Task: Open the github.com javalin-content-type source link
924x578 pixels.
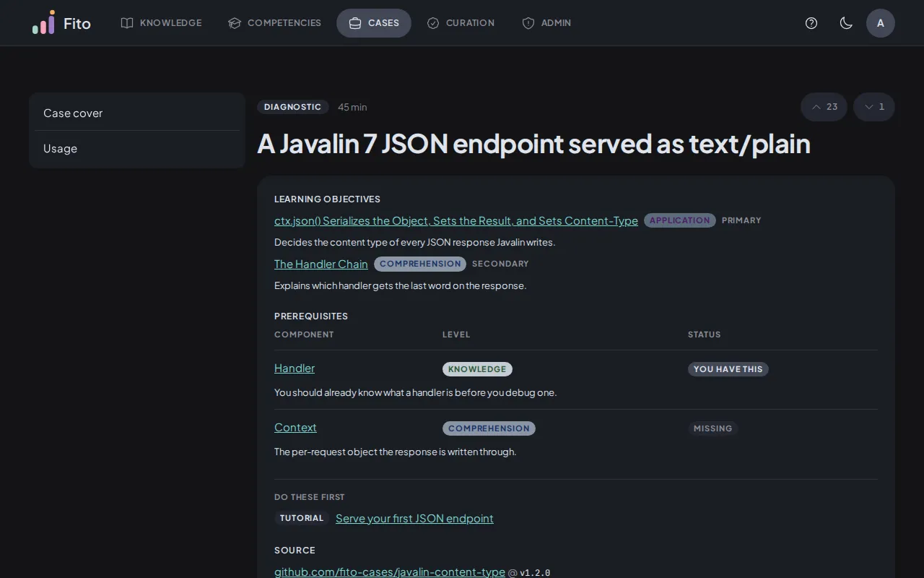Action: point(390,572)
